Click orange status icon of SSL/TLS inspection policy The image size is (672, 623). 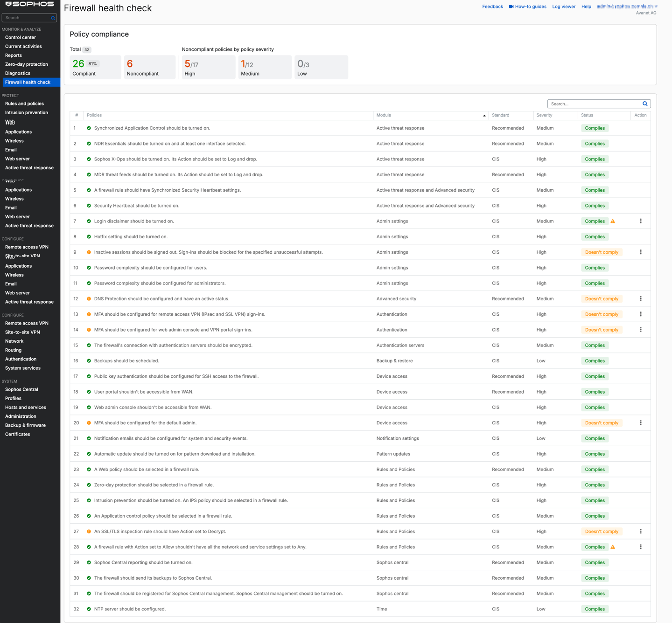(89, 532)
